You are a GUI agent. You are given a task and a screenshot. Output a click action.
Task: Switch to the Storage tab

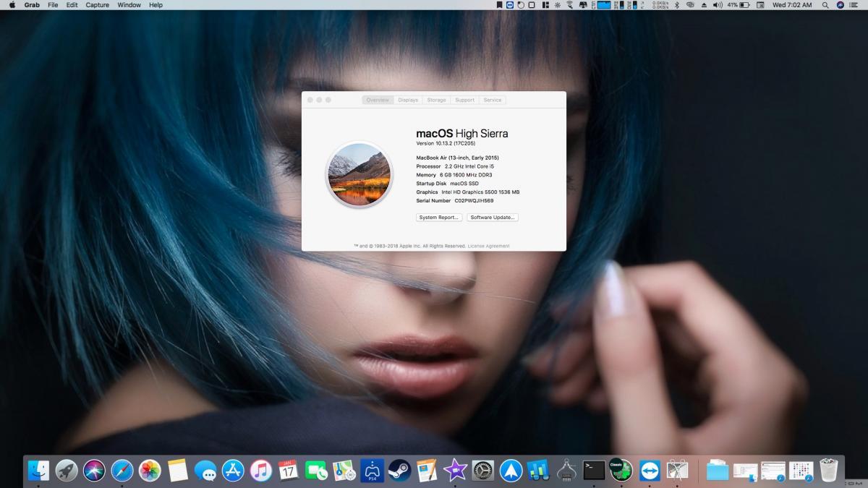436,100
